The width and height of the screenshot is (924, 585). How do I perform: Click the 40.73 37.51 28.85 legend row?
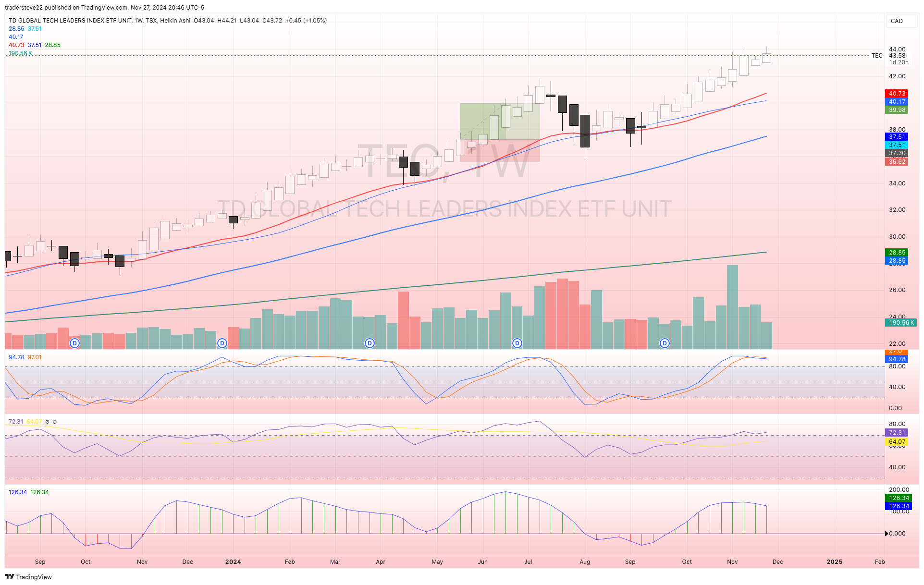[x=35, y=45]
